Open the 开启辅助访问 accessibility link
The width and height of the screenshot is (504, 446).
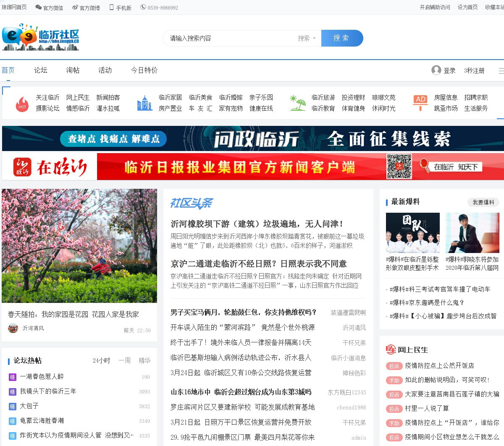click(x=435, y=8)
